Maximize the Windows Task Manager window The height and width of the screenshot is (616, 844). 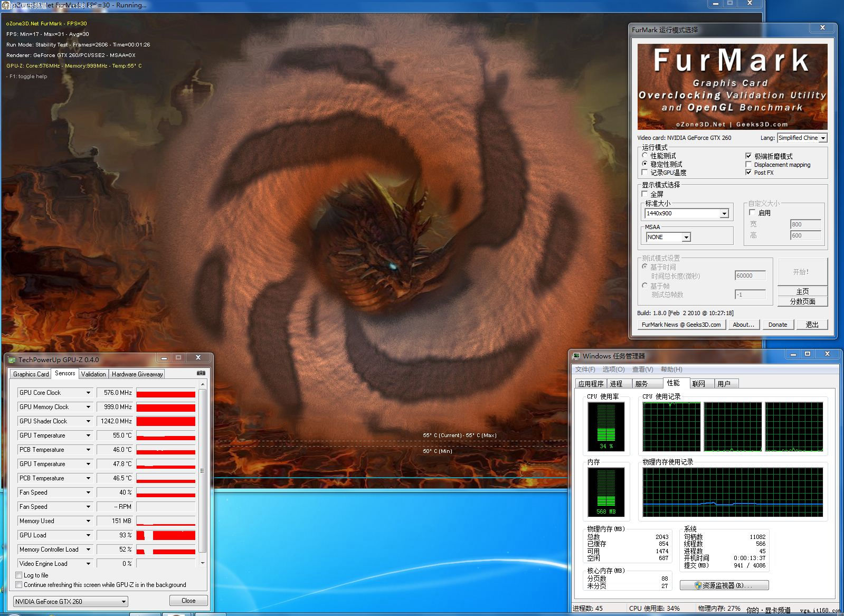(807, 354)
